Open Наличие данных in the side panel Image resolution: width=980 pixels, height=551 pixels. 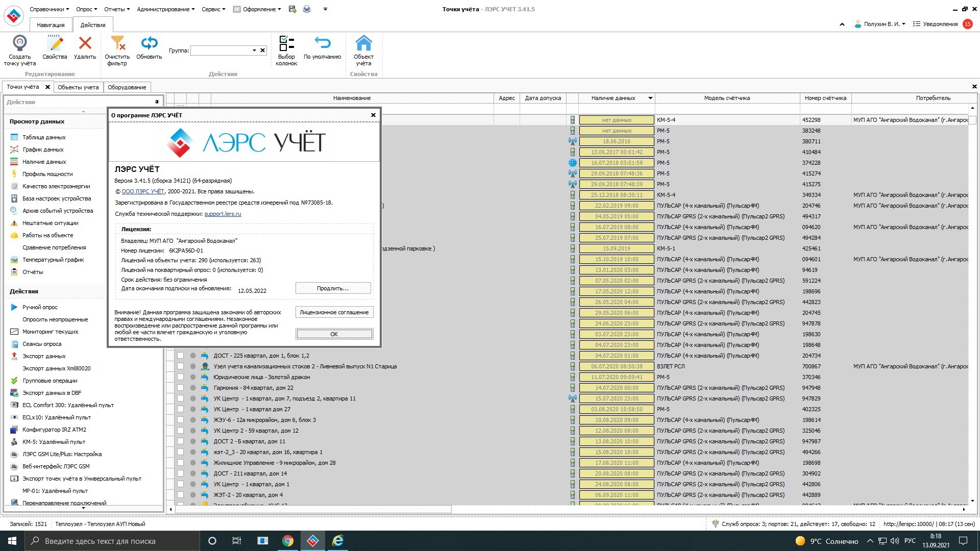click(44, 162)
